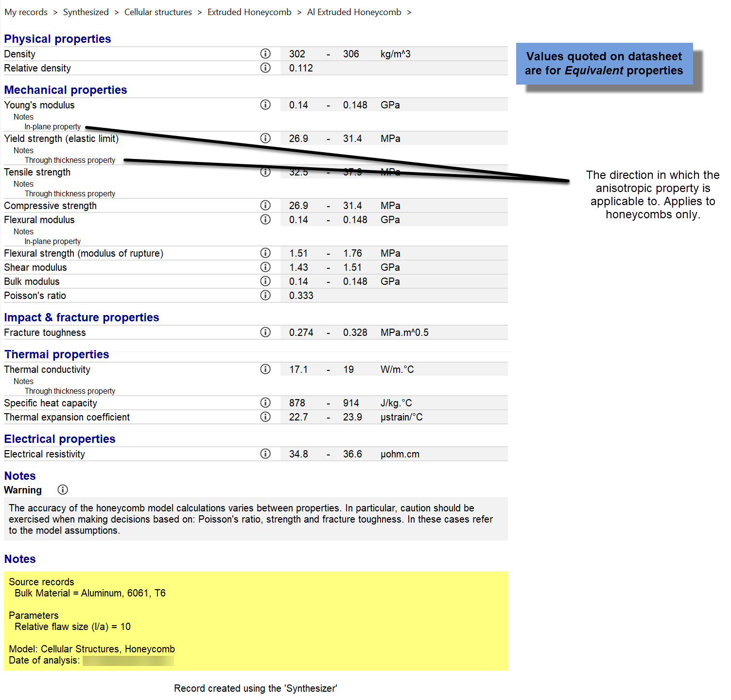Select the Relative density label

[x=37, y=68]
